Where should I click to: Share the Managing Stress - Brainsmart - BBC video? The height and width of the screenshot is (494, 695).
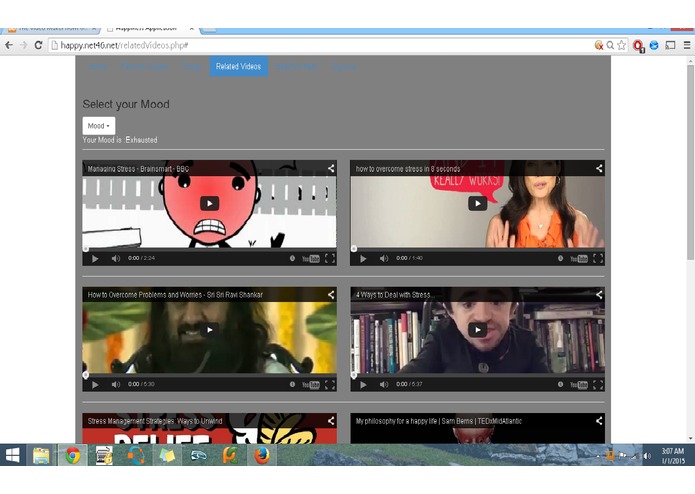(331, 168)
